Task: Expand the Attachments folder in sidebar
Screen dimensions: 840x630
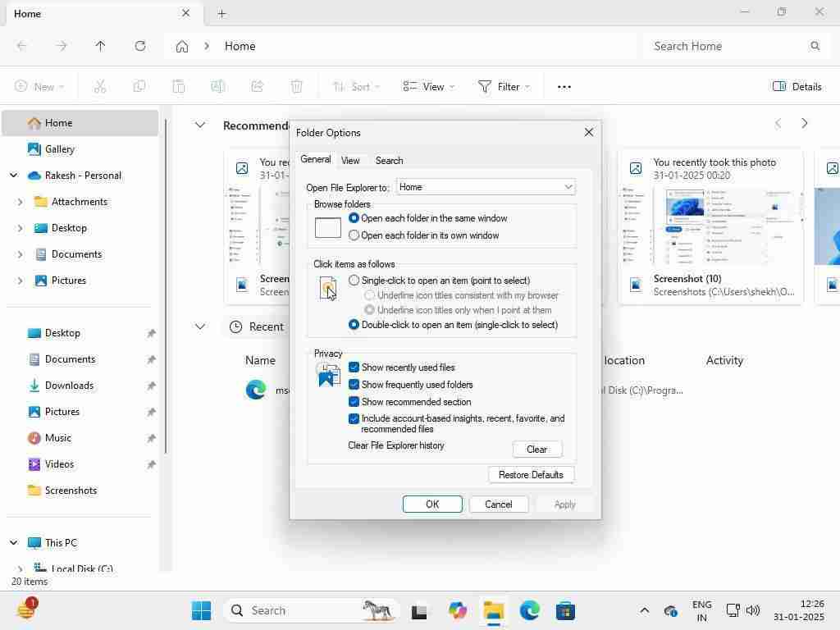Action: point(21,202)
